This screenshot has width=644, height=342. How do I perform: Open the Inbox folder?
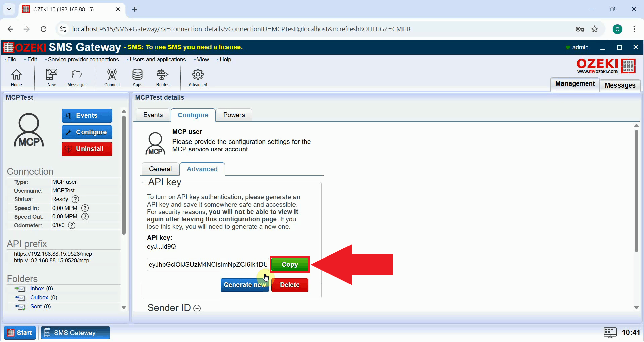coord(37,288)
